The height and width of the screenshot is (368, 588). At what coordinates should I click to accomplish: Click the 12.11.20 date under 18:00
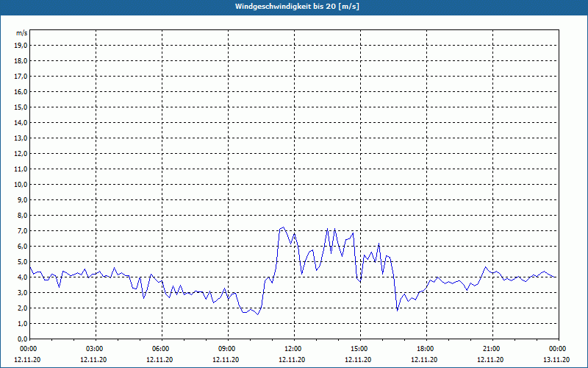click(x=424, y=359)
